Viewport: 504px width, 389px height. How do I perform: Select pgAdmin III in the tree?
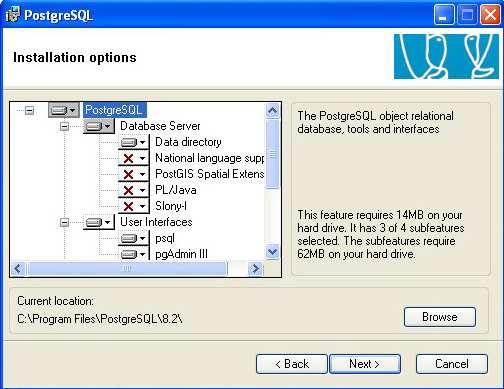[x=181, y=254]
